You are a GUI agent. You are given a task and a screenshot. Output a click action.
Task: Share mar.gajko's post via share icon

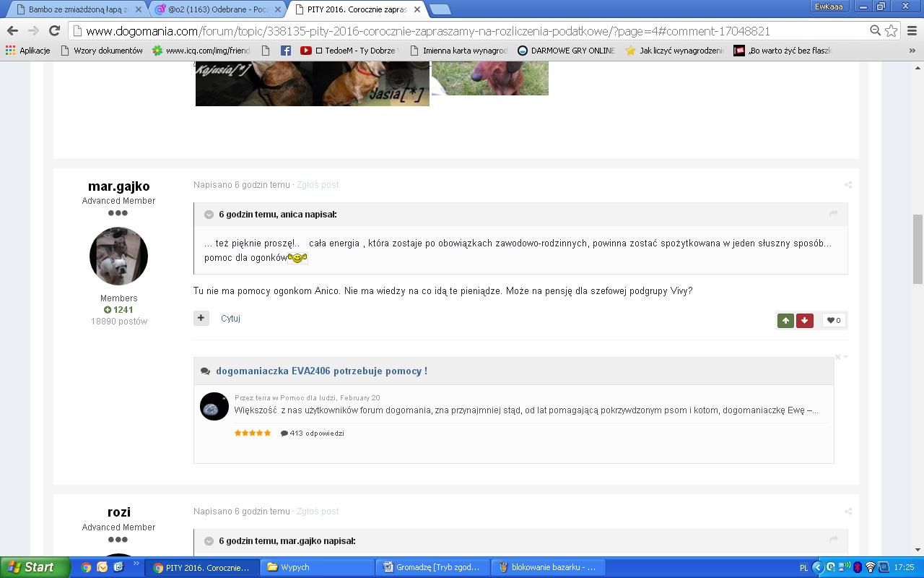coord(848,185)
